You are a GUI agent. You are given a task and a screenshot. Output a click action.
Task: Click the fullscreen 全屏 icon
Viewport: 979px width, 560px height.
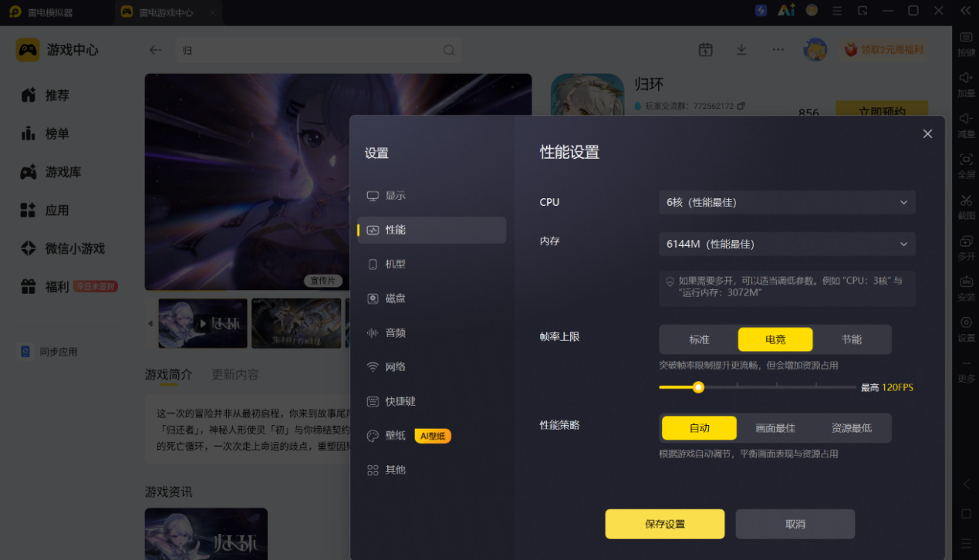pos(966,160)
